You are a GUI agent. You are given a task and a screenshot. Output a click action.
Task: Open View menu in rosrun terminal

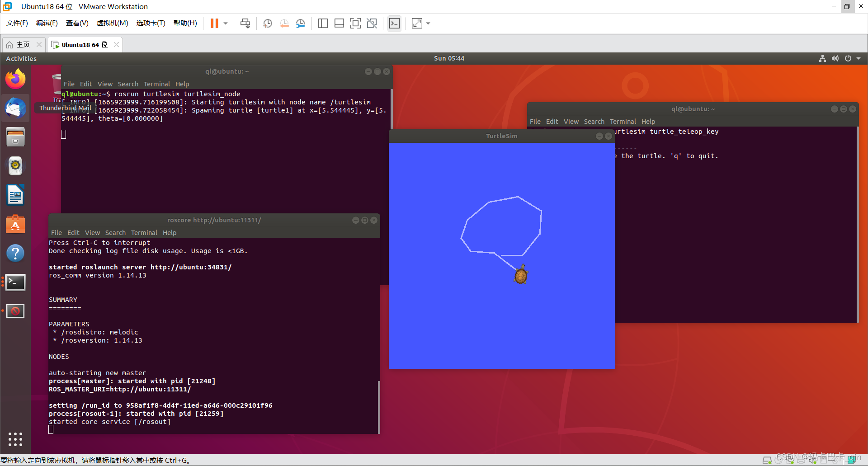pos(105,84)
